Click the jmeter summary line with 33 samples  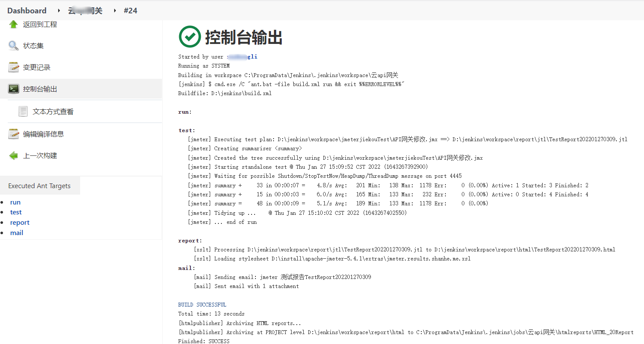[x=388, y=185]
